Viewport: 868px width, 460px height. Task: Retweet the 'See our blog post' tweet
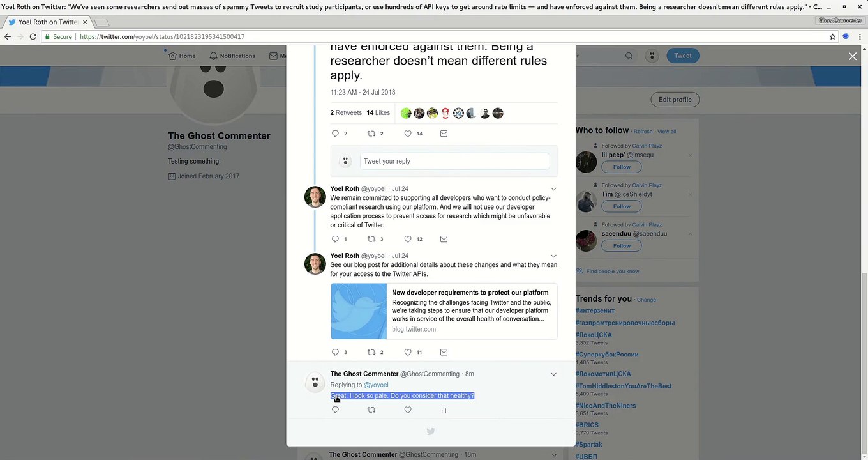371,352
